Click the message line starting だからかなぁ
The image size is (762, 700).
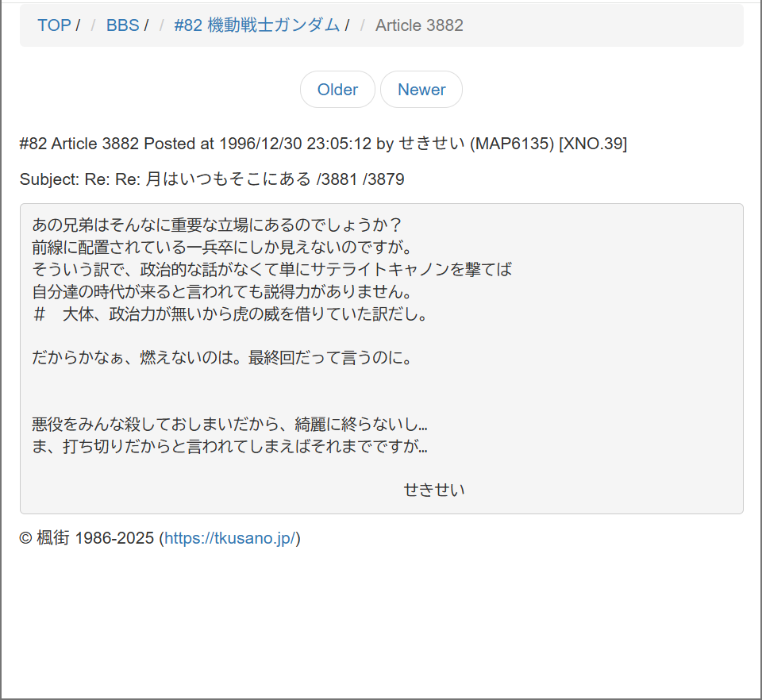click(x=223, y=358)
